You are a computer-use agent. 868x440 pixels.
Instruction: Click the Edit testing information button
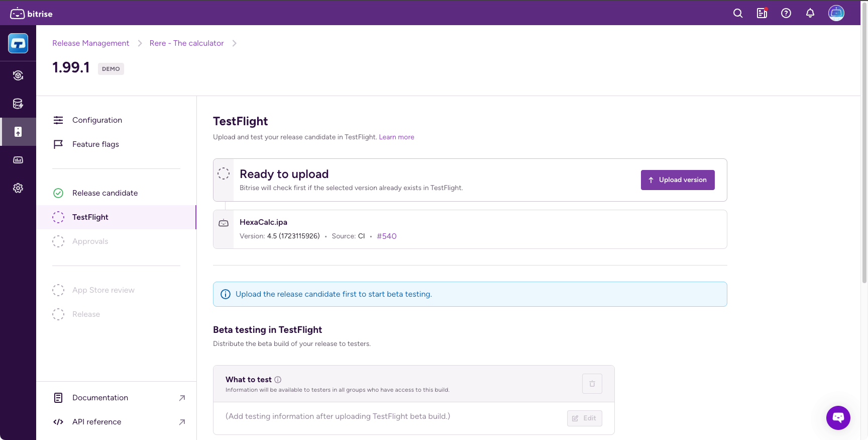click(x=585, y=418)
